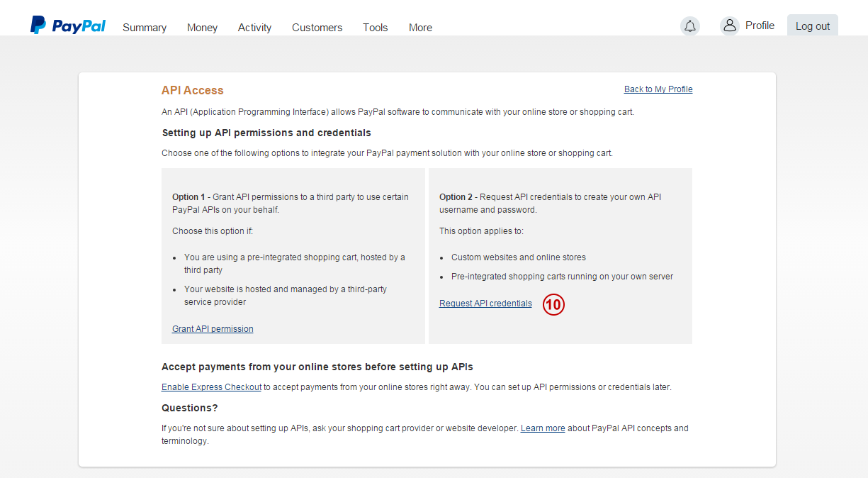Viewport: 868px width, 478px height.
Task: Click 'Setting up API permissions and credentials' heading
Action: 266,133
